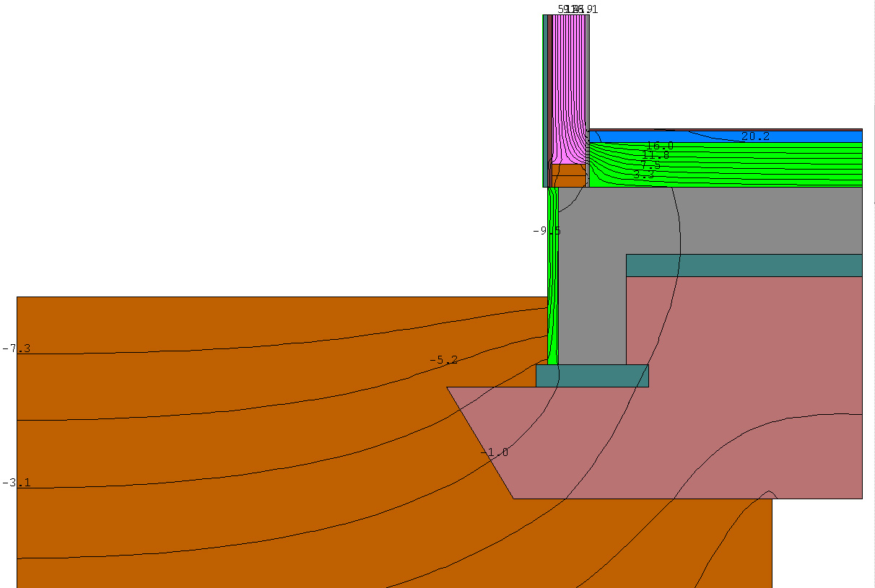Click the -5.2 isotherm label in soil

tap(443, 360)
